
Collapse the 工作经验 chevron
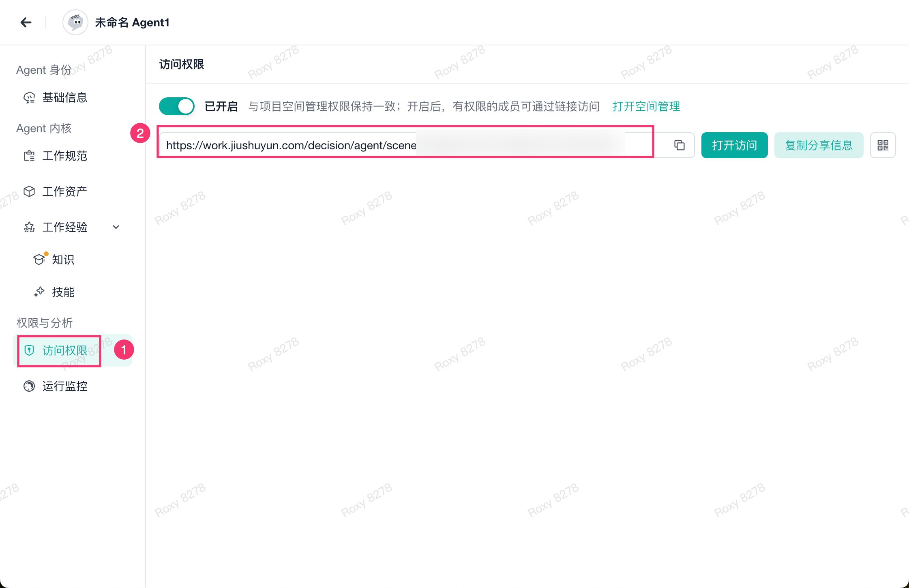coord(116,227)
